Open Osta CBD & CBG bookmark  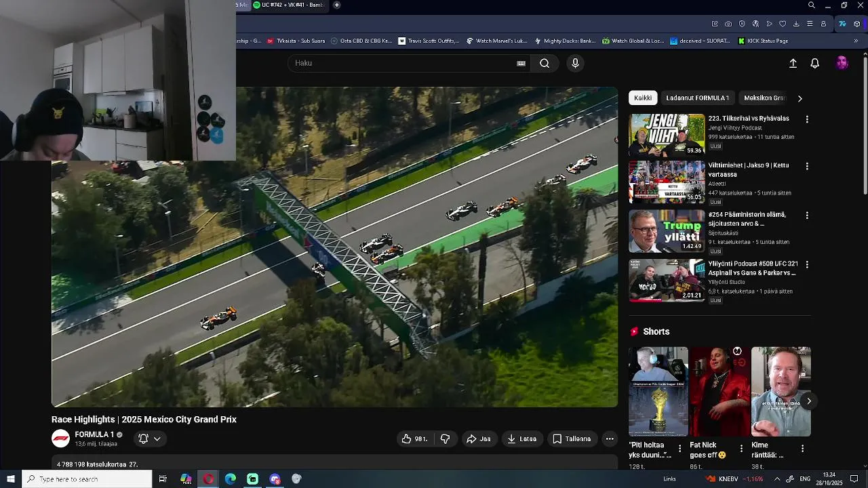click(x=361, y=41)
